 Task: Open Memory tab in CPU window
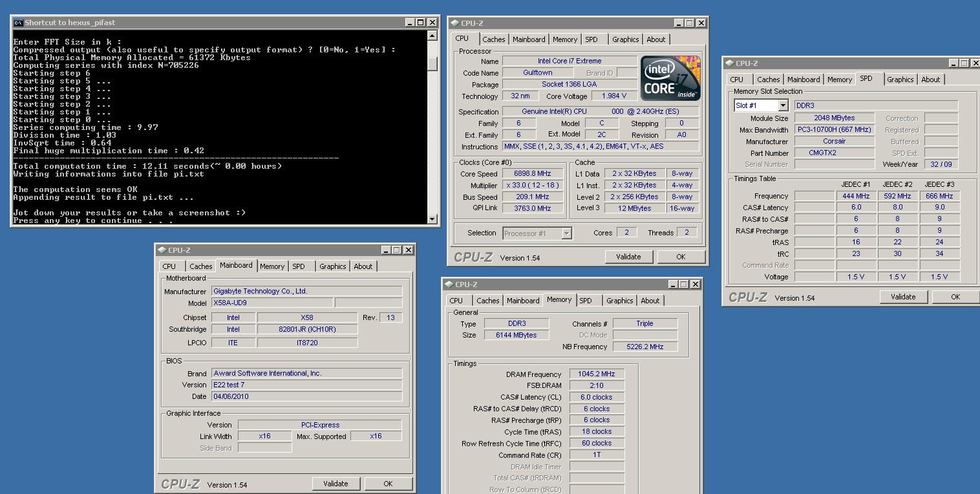point(565,39)
